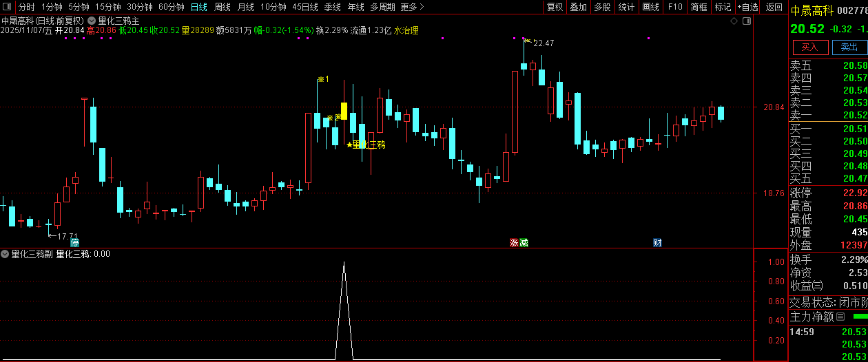
Task: Open the F10 company info button
Action: [675, 7]
